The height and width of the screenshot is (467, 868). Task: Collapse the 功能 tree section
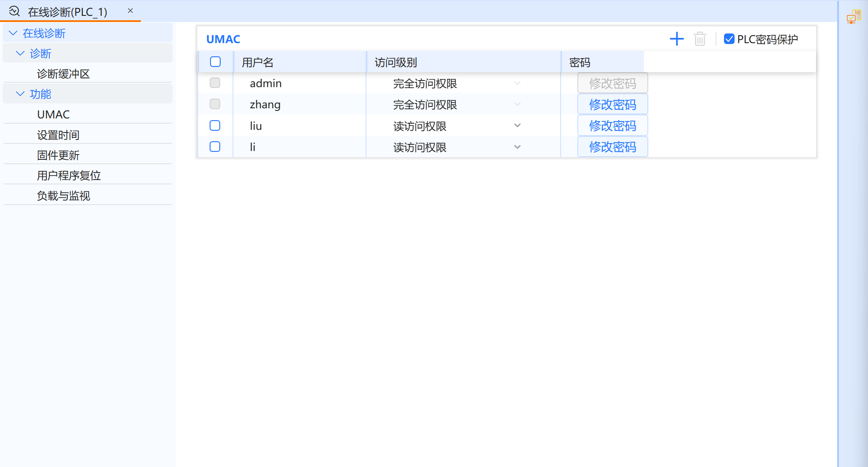click(x=20, y=94)
